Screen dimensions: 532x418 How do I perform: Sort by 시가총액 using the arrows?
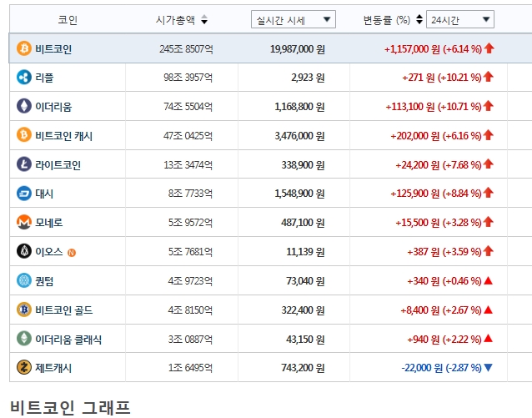(x=204, y=20)
